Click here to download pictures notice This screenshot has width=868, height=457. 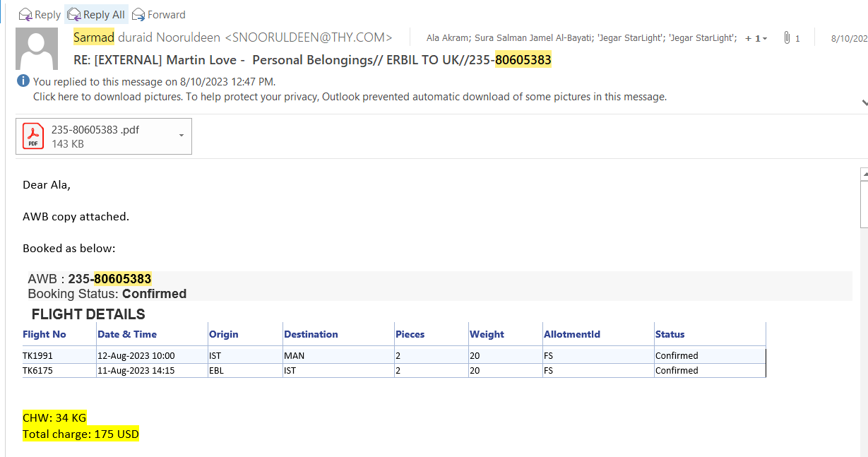tap(350, 97)
